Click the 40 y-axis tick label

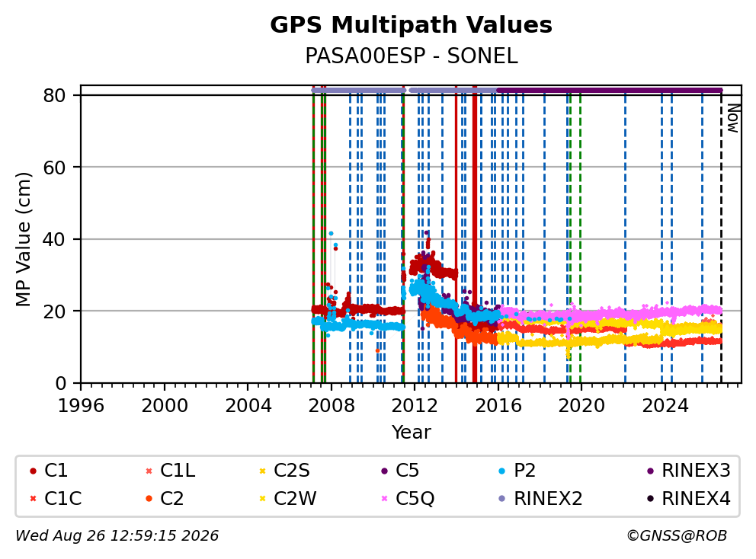54,239
